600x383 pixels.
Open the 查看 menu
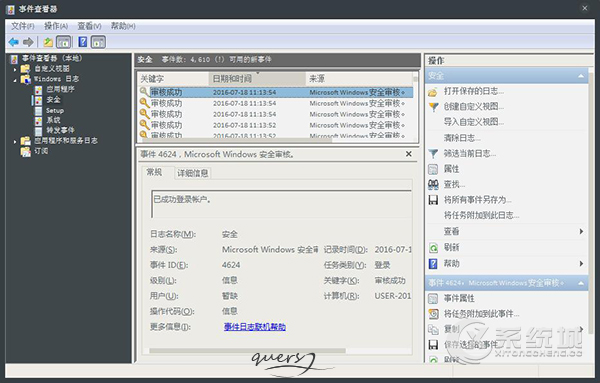point(89,26)
